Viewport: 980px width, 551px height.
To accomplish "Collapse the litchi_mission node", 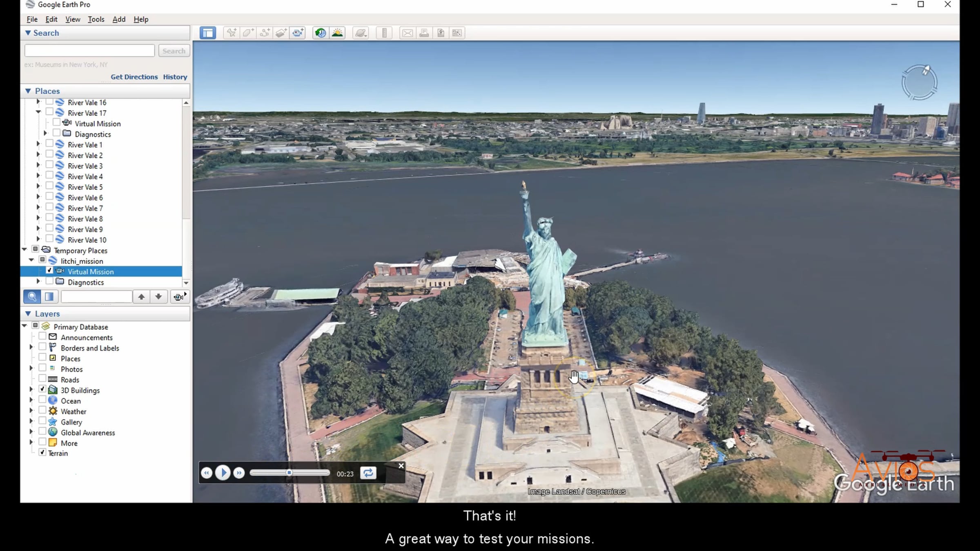I will point(31,260).
